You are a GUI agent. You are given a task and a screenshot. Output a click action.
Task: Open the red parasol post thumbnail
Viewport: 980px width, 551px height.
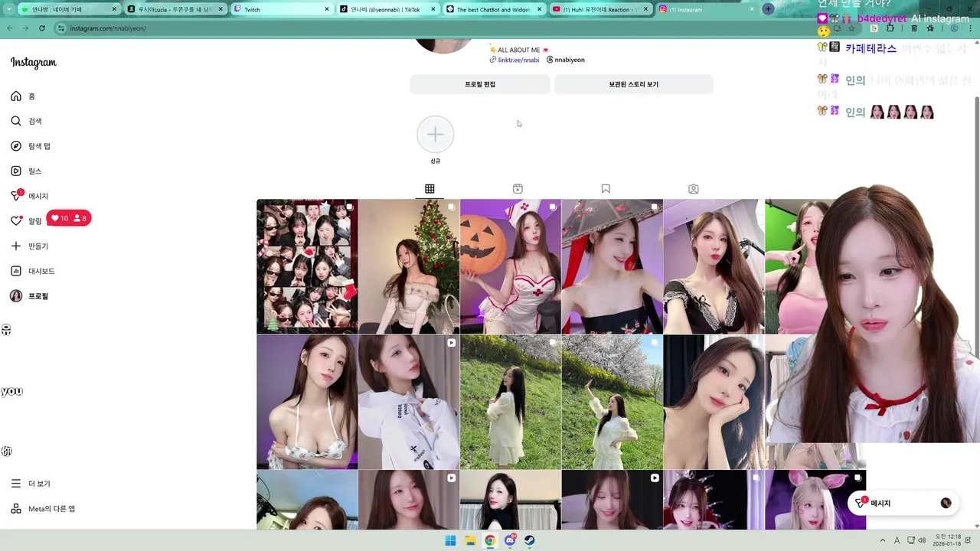612,266
